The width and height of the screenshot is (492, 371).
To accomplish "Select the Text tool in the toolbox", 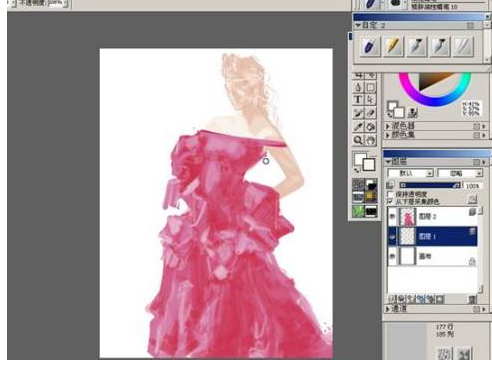I will pyautogui.click(x=358, y=100).
